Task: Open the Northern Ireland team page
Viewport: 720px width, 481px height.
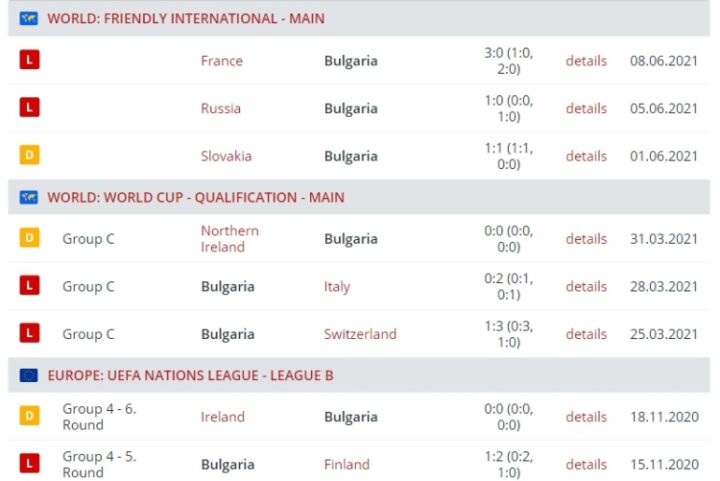Action: point(229,238)
